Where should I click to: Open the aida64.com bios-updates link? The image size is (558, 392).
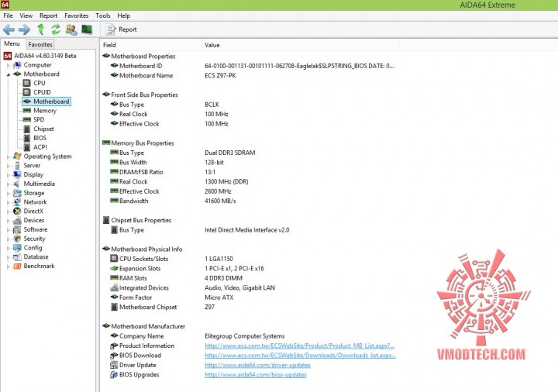[256, 375]
